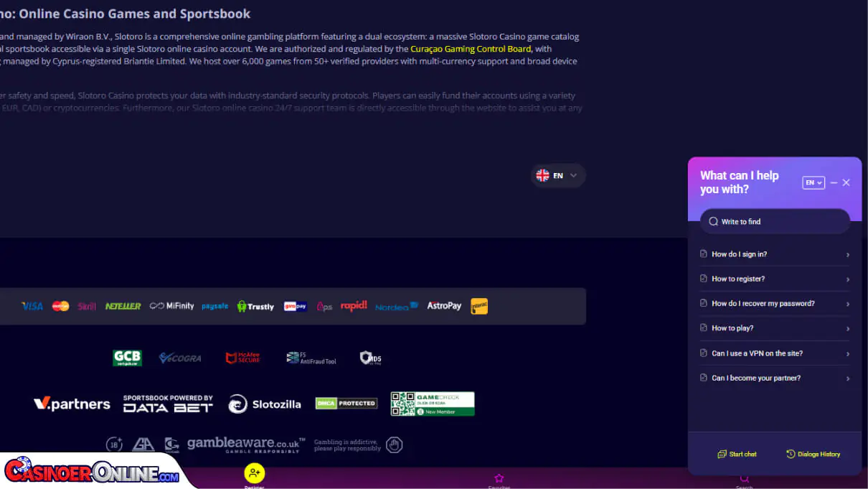The height and width of the screenshot is (489, 868).
Task: Open the eCOGRA certification badge
Action: [x=180, y=358]
